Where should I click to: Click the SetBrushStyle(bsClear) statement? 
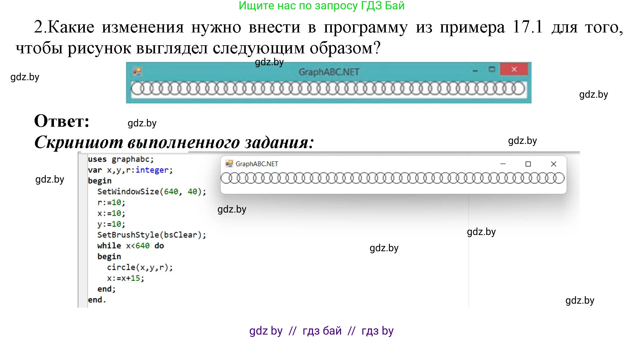coord(150,235)
